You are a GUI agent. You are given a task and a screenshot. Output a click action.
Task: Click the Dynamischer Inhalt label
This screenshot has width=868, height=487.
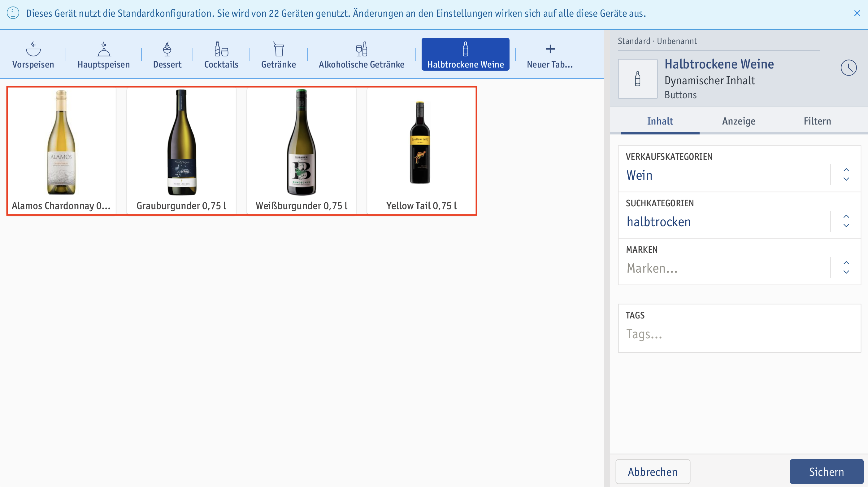tap(710, 81)
